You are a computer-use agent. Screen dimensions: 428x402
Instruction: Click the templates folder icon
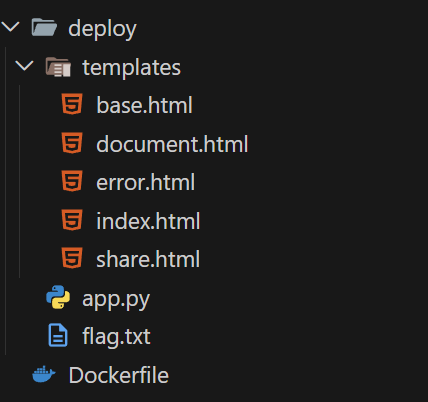(x=58, y=67)
